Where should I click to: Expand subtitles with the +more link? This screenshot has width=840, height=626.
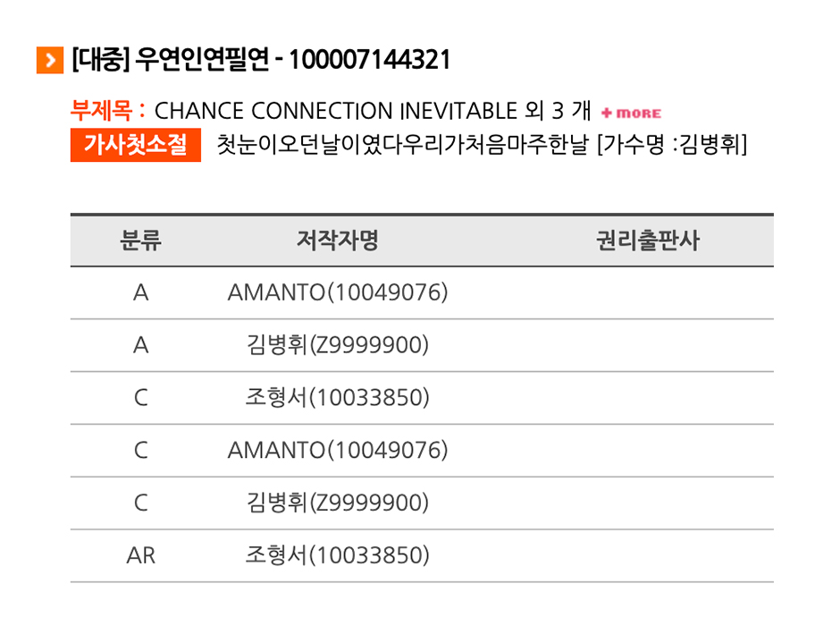point(631,113)
